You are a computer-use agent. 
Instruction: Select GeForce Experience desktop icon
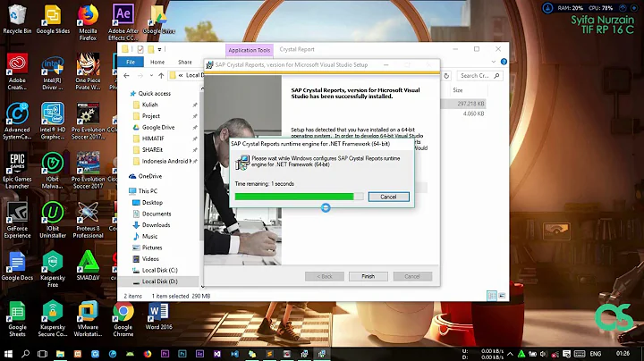tap(17, 221)
